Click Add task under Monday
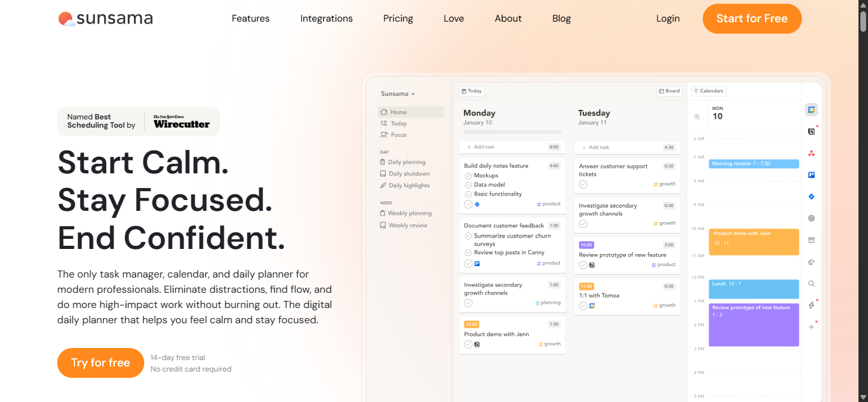The height and width of the screenshot is (402, 868). click(x=512, y=147)
